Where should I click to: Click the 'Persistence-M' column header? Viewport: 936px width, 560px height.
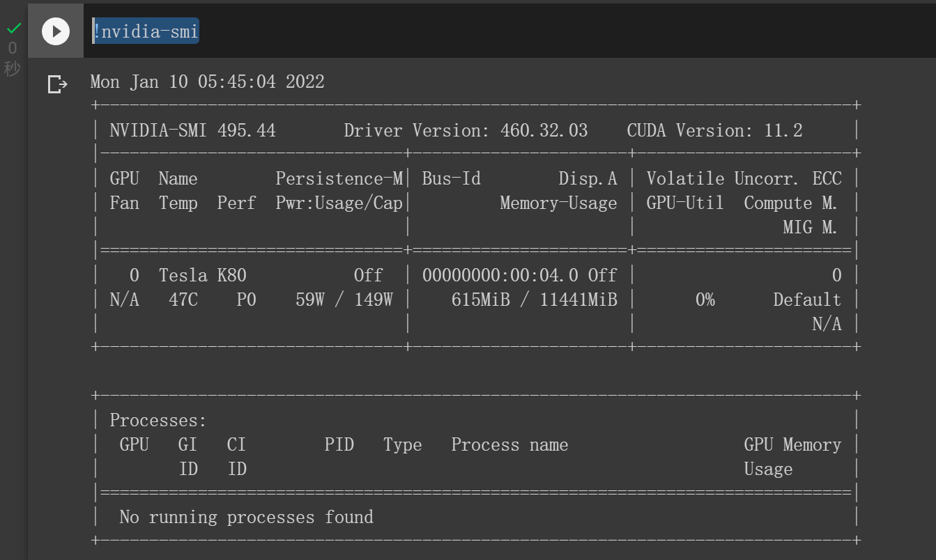pos(339,178)
